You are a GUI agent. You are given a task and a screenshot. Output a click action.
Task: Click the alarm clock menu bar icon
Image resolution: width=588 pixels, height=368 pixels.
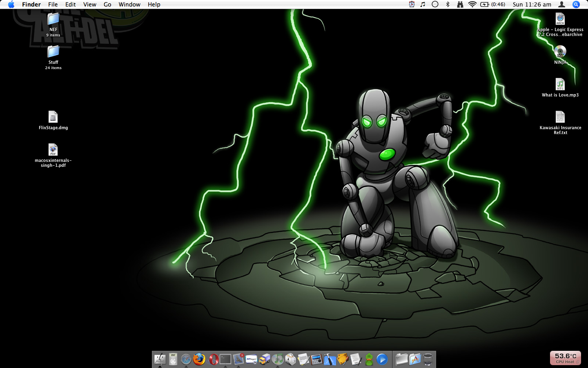coord(412,4)
